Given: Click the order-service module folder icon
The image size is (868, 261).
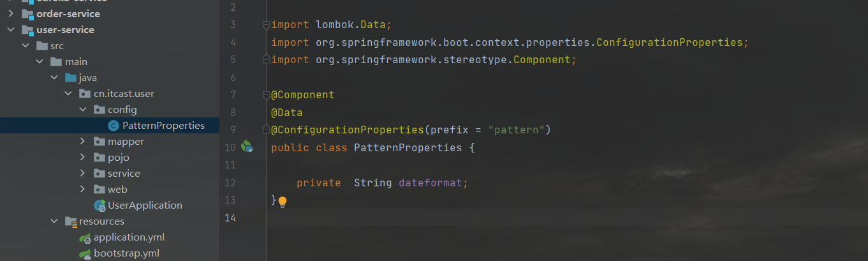Looking at the screenshot, I should point(27,14).
